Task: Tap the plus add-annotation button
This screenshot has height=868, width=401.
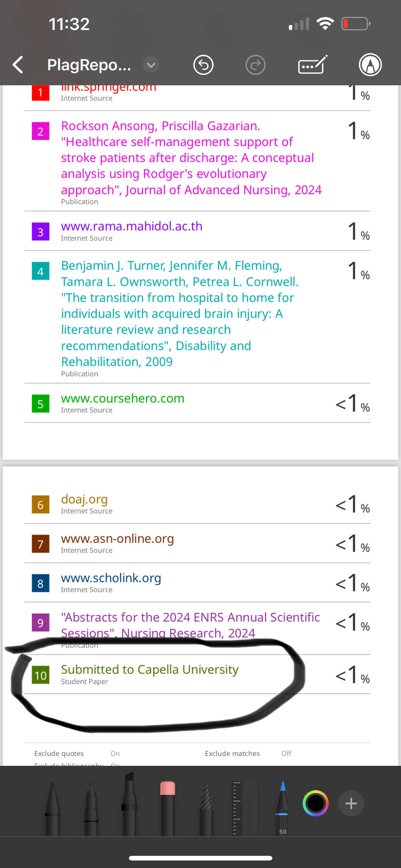Action: [x=351, y=803]
